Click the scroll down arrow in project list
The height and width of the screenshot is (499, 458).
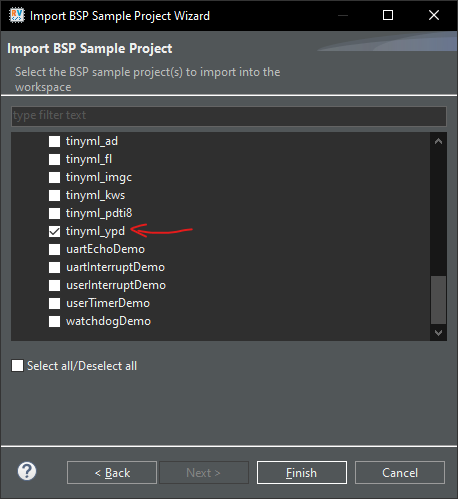click(x=438, y=332)
